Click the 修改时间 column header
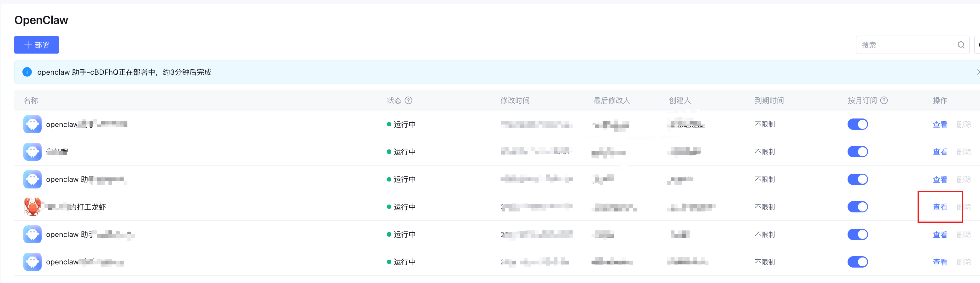This screenshot has height=283, width=980. pyautogui.click(x=515, y=101)
